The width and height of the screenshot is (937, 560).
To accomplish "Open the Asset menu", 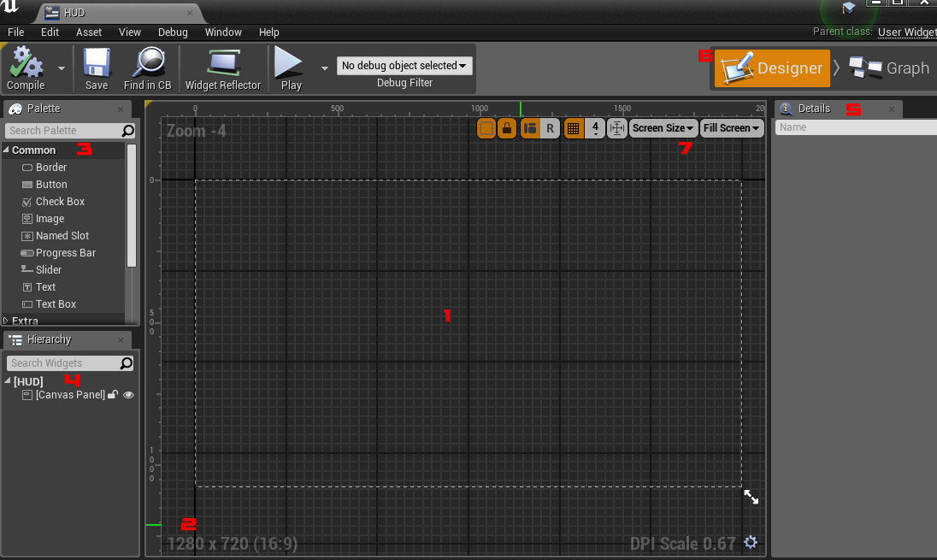I will point(88,32).
